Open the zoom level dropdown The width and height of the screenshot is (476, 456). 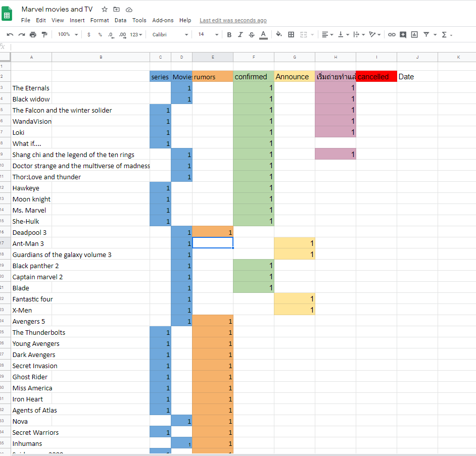68,34
